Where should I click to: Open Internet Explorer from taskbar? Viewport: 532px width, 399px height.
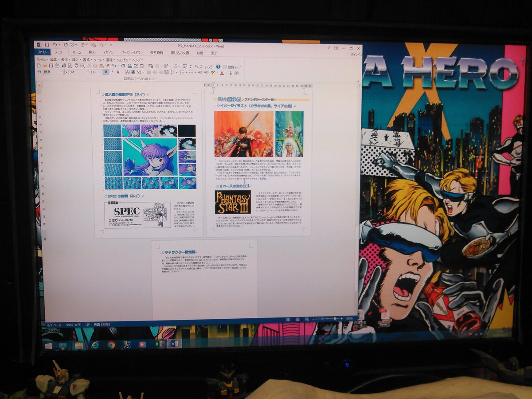pos(95,345)
